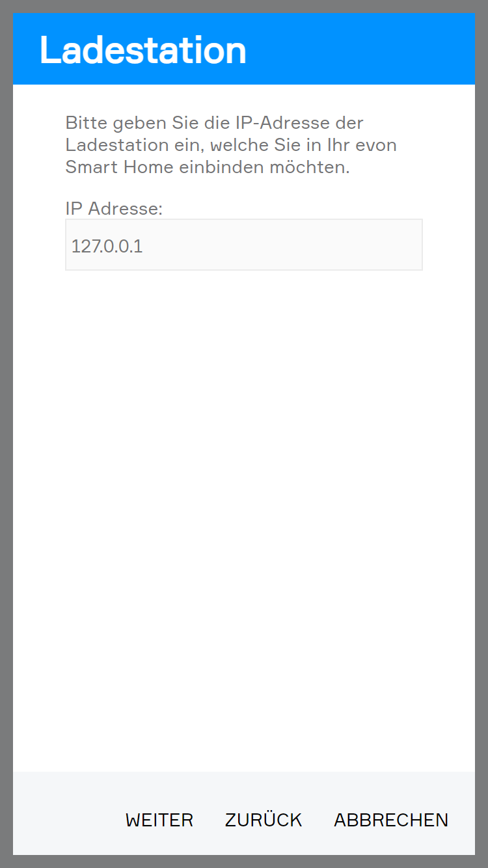Click the 127.0.0.1 text in the field
Screen dimensions: 488x868
[x=107, y=247]
